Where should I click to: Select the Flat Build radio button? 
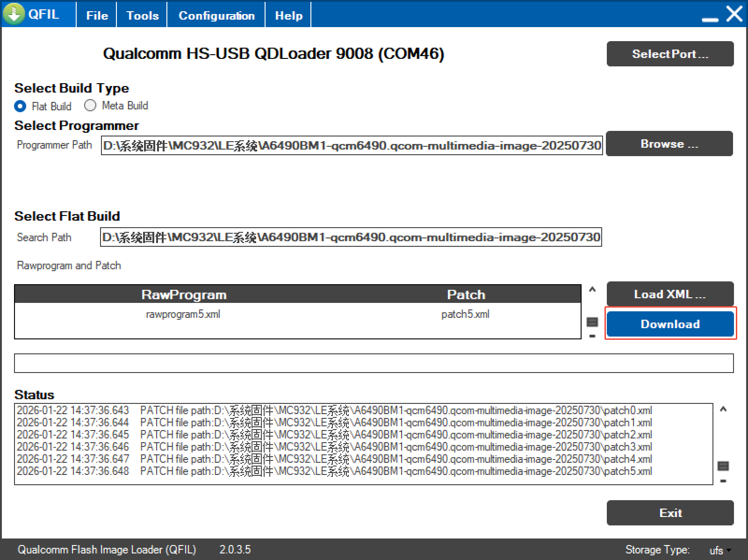point(20,106)
